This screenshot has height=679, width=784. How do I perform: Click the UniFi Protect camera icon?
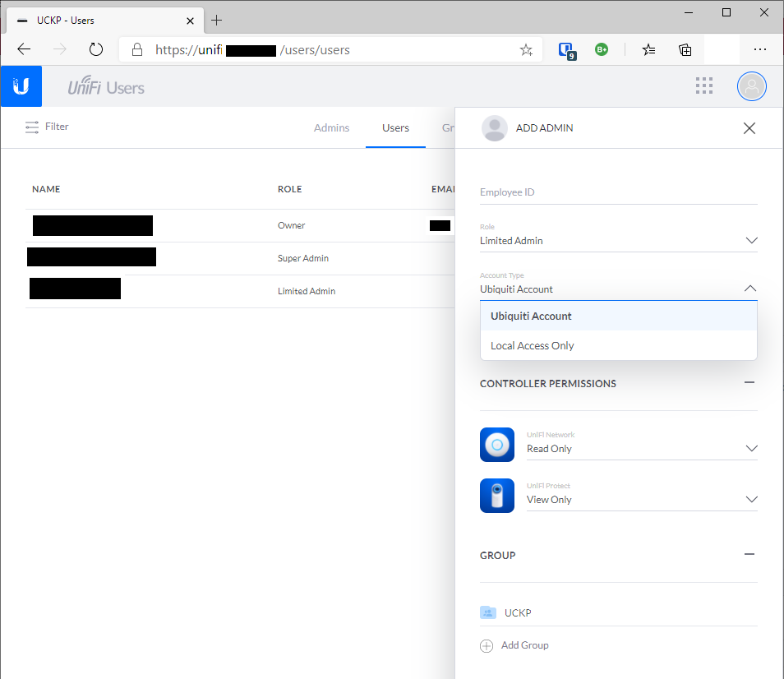click(x=497, y=496)
